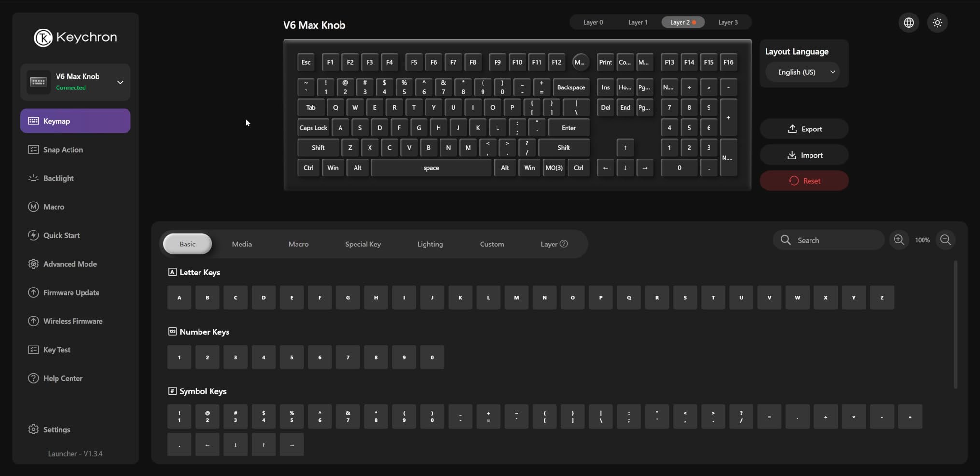Open Key Test in sidebar

point(75,349)
